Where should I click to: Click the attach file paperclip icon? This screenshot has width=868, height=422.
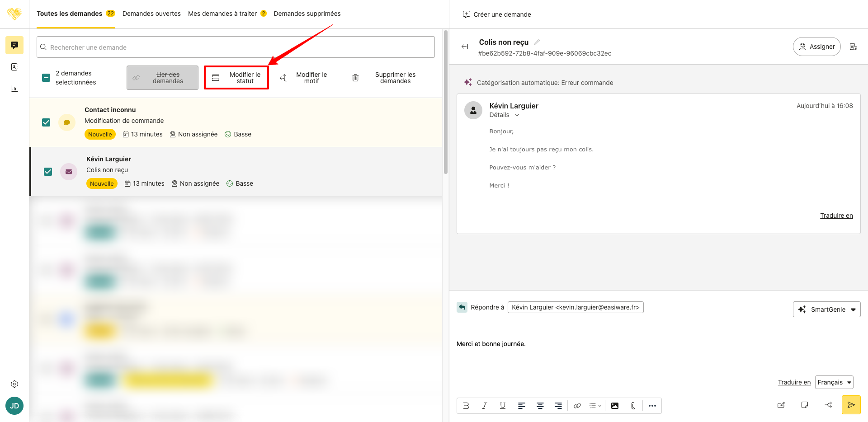coord(633,406)
